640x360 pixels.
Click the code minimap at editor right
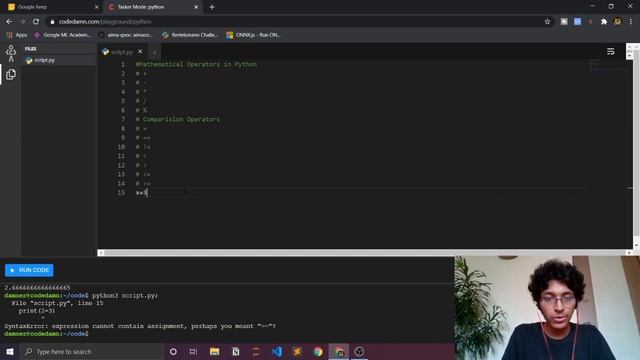click(x=607, y=65)
